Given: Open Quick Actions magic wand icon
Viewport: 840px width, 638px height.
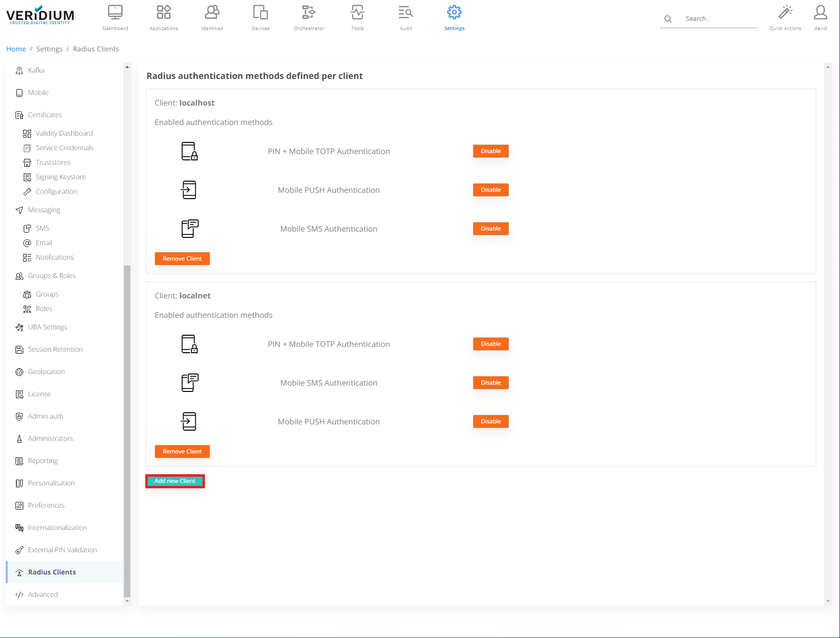Looking at the screenshot, I should pos(785,13).
